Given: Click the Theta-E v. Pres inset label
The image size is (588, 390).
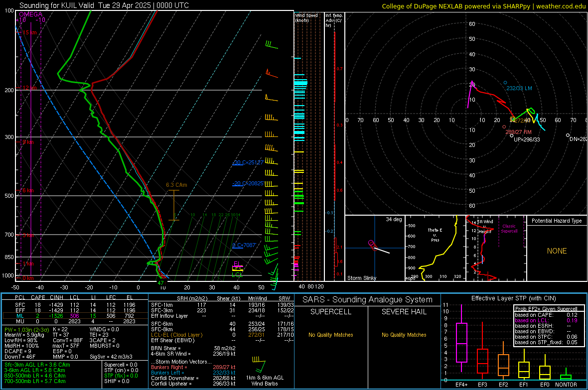Looking at the screenshot, I should coord(435,235).
